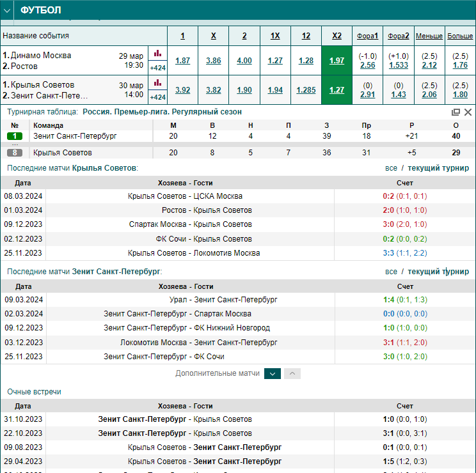The height and width of the screenshot is (473, 476).
Task: Show all matches for Зенит (все)
Action: coord(391,272)
